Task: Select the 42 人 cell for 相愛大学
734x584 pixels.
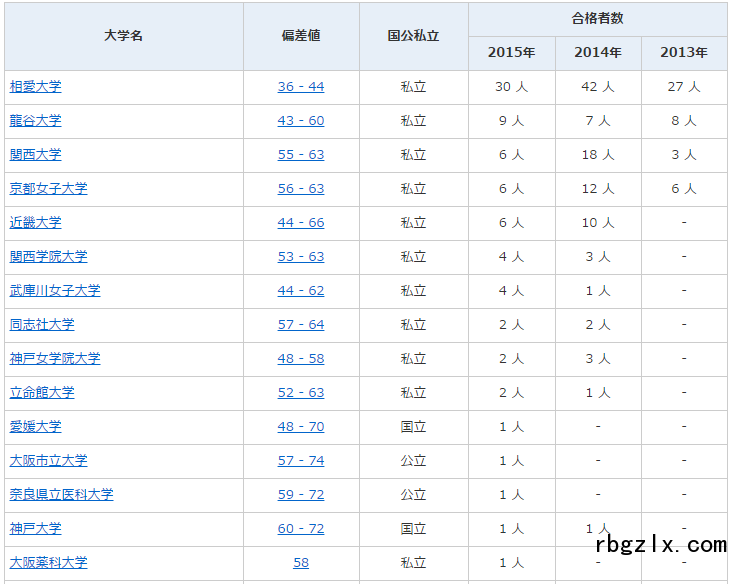Action: click(598, 87)
